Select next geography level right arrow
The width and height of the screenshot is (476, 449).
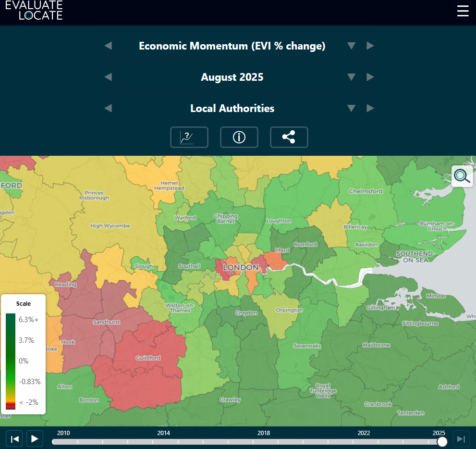[x=370, y=108]
